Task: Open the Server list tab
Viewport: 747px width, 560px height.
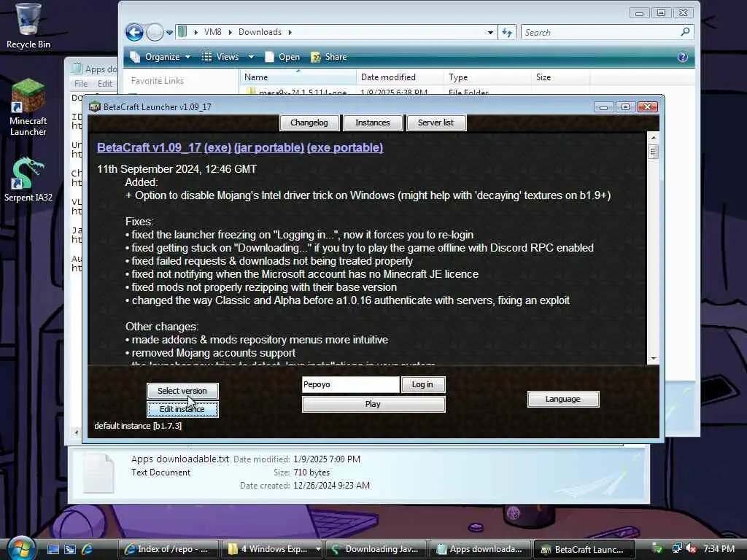Action: pyautogui.click(x=436, y=122)
